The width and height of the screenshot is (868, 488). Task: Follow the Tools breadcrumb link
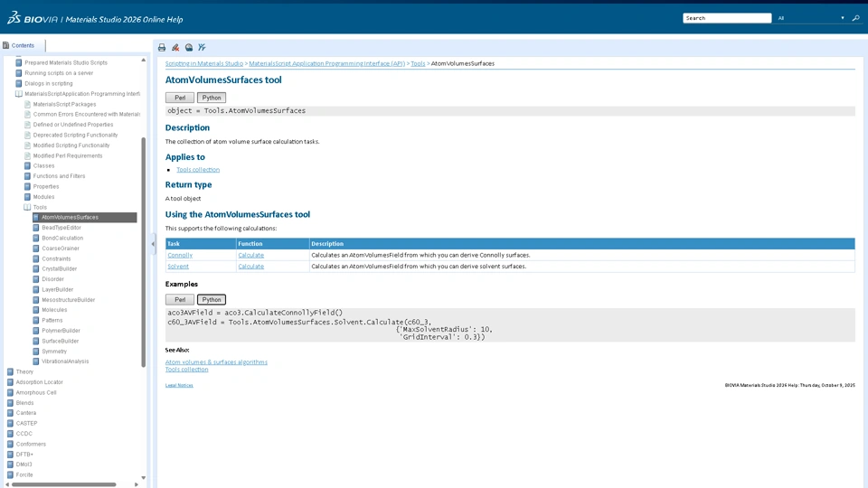point(418,63)
